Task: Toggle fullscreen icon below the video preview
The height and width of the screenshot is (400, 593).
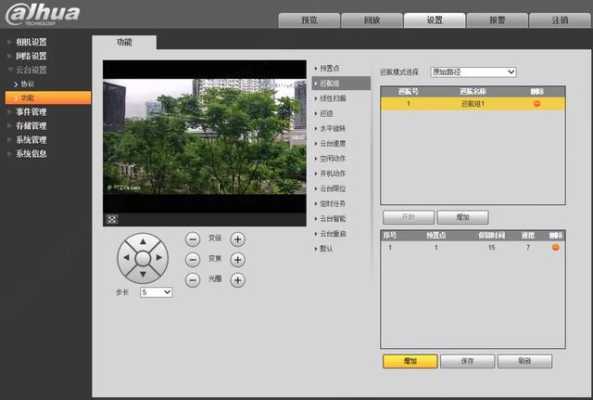Action: (x=112, y=219)
